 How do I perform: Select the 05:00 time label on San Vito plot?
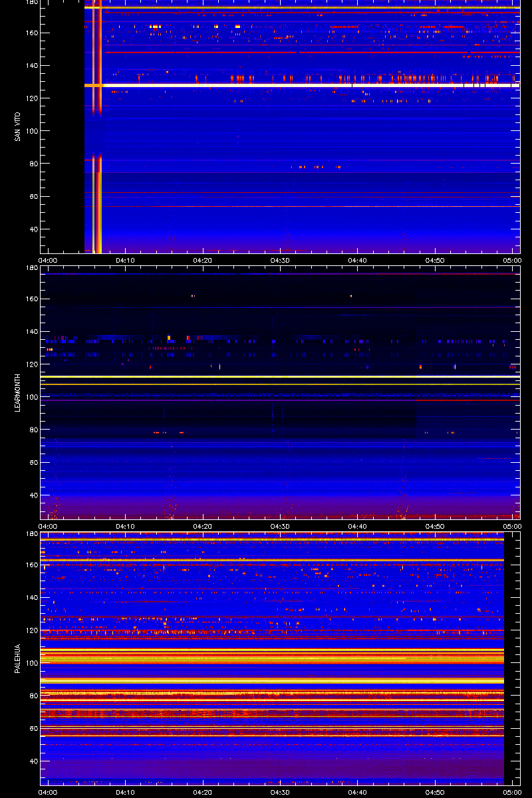(x=511, y=260)
